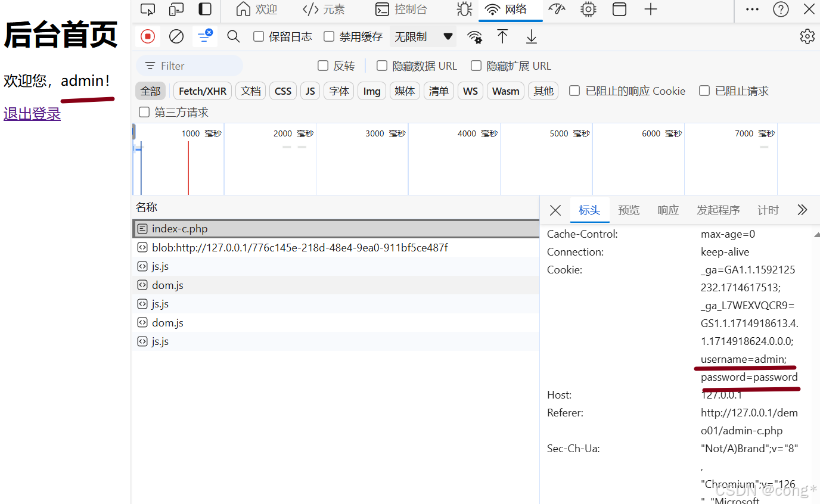Switch to 计时 timing tab
Screen dimensions: 820x504
tap(768, 210)
